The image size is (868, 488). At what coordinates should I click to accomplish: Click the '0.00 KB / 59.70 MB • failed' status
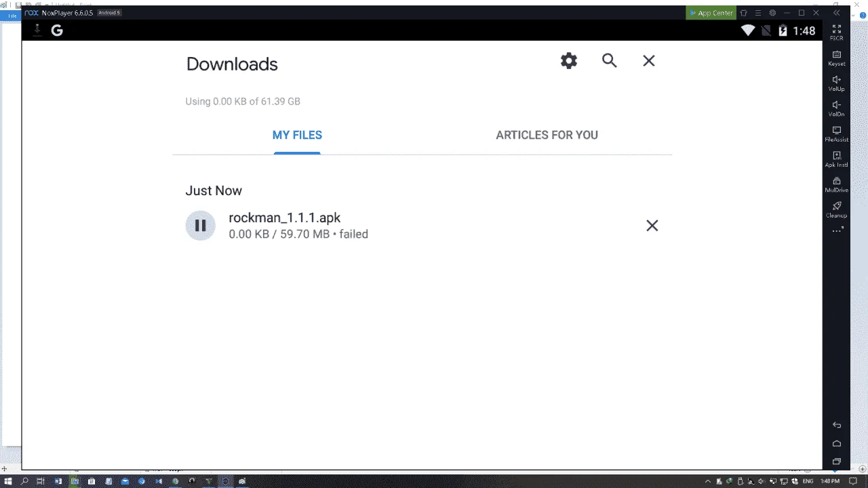click(298, 235)
